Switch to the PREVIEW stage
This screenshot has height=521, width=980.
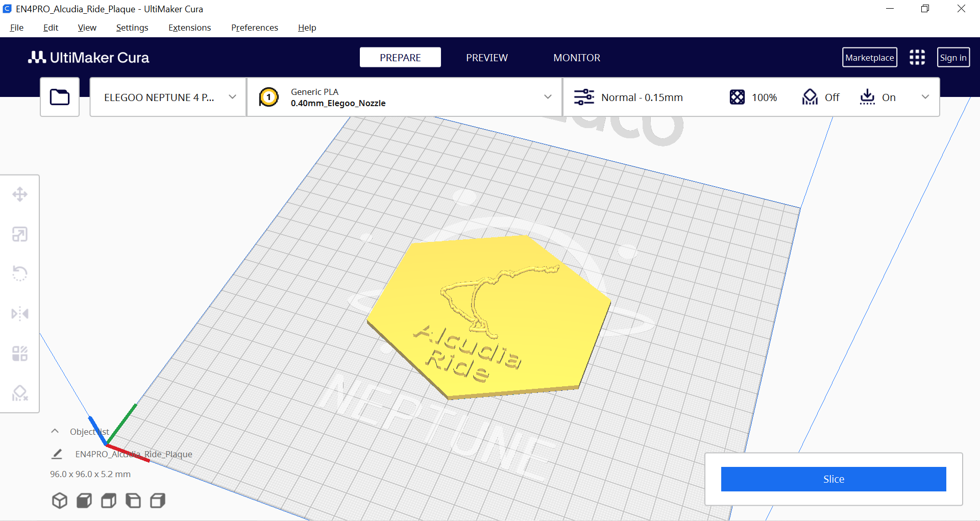[487, 58]
